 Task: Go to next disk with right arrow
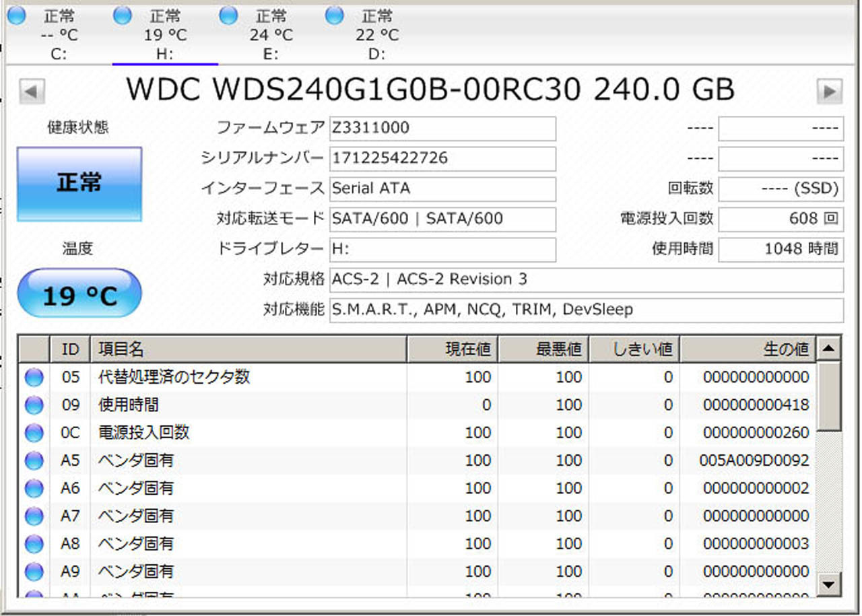pyautogui.click(x=830, y=90)
